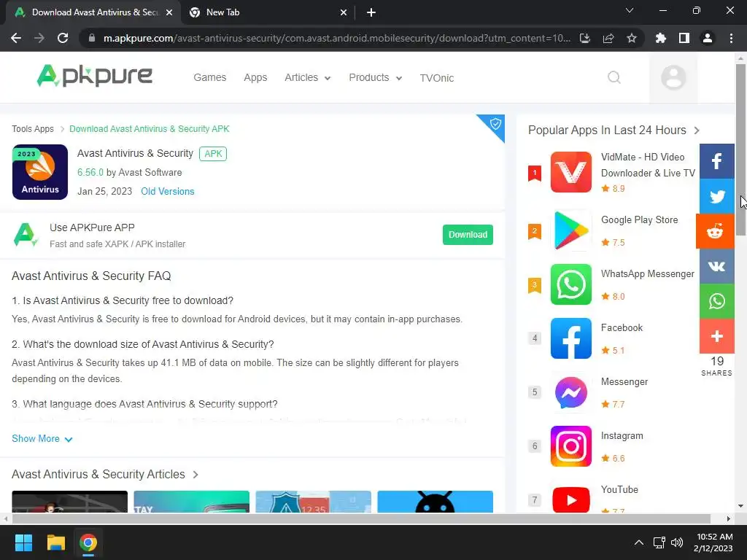Share page via WhatsApp share button
Viewport: 747px width, 560px height.
tap(716, 301)
